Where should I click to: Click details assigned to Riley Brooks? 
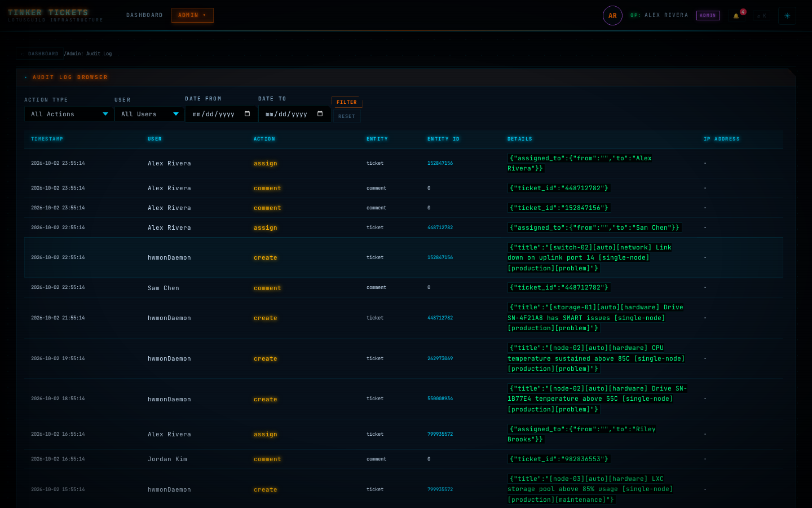click(582, 434)
